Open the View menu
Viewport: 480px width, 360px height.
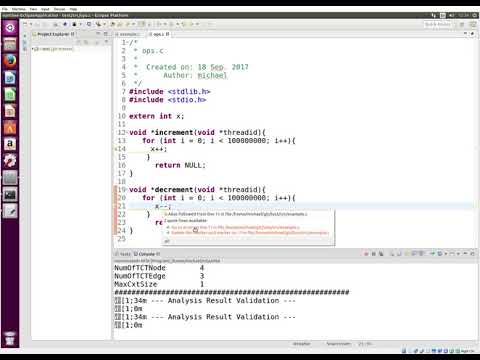[33, 9]
